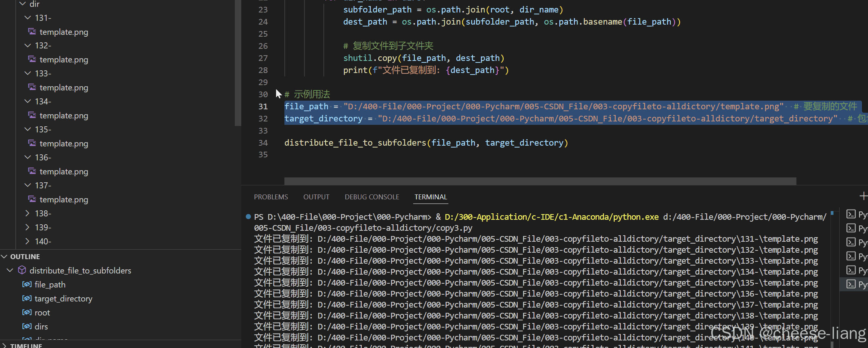Click the editor's horizontal scrollbar

[x=540, y=181]
